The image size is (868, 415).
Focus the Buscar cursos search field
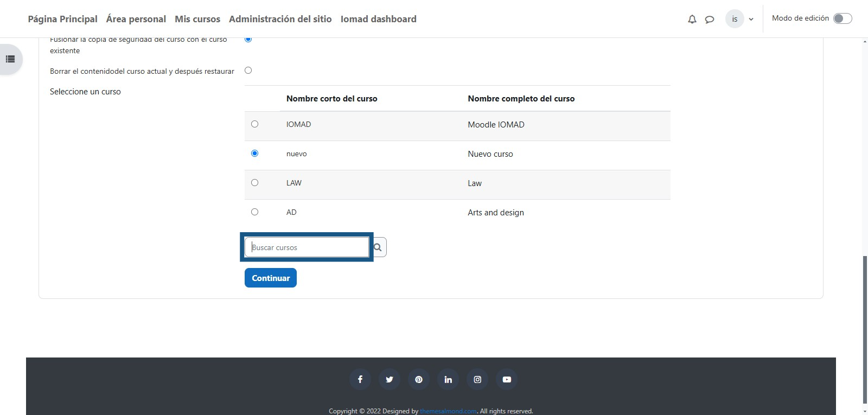click(x=307, y=247)
